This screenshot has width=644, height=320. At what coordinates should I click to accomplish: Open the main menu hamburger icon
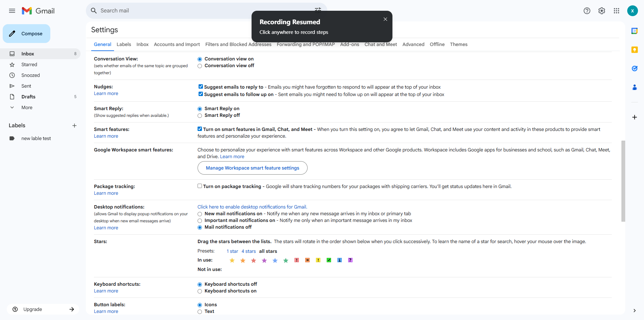point(12,11)
